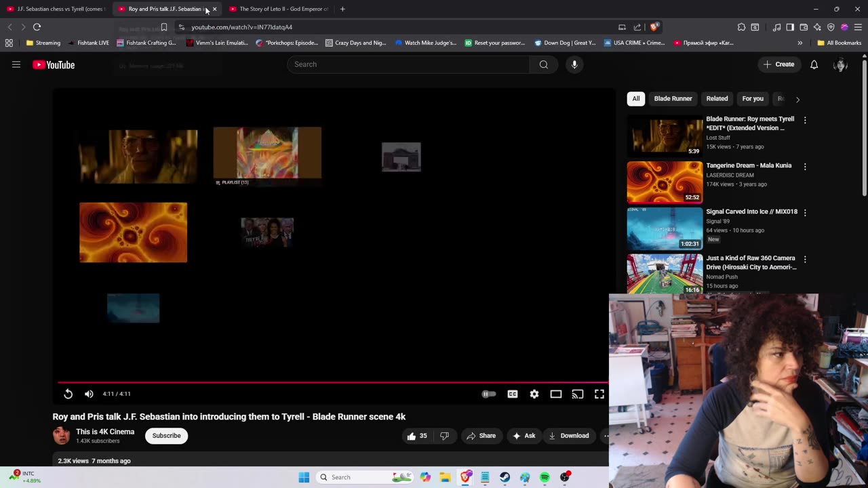Toggle fullscreen on the video player

599,394
